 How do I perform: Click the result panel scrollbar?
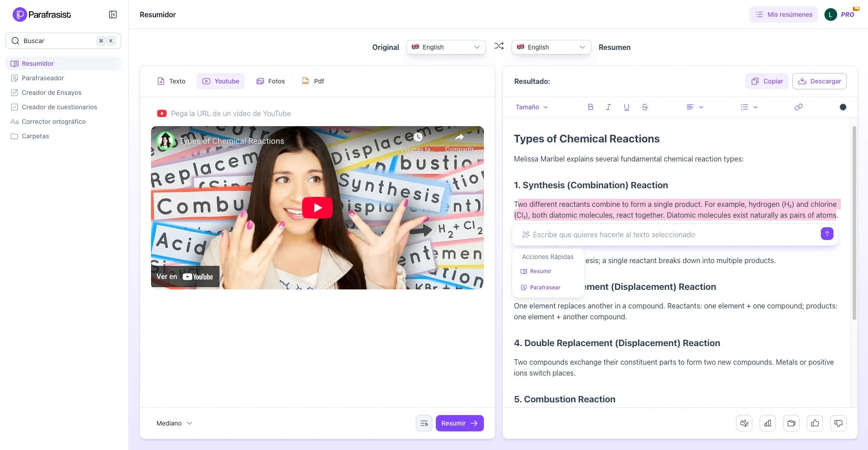pyautogui.click(x=854, y=223)
